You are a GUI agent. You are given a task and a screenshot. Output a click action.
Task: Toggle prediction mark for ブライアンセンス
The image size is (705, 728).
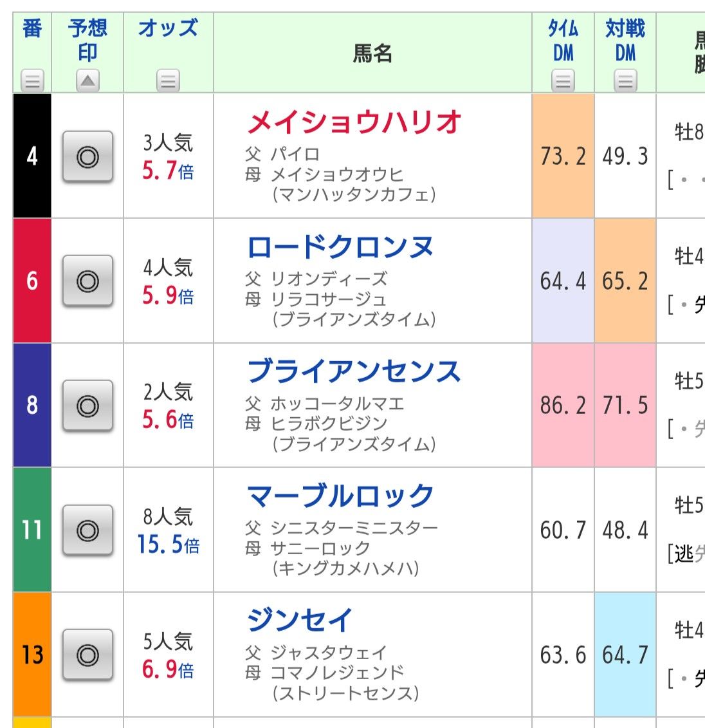87,406
